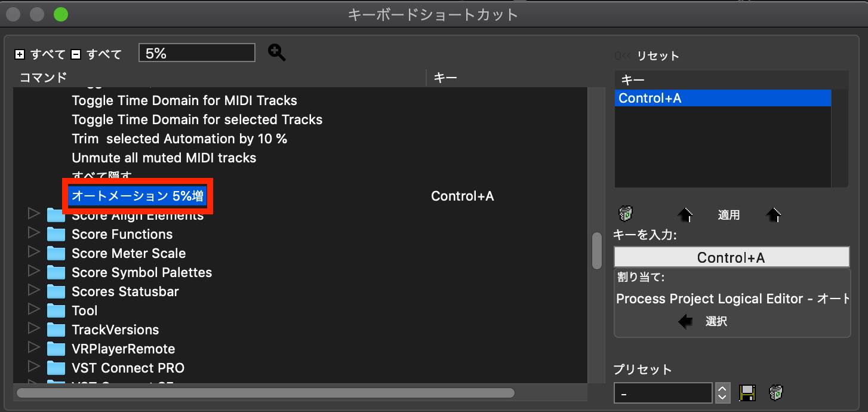
Task: Click the up arrow left of 適用
Action: click(x=685, y=215)
